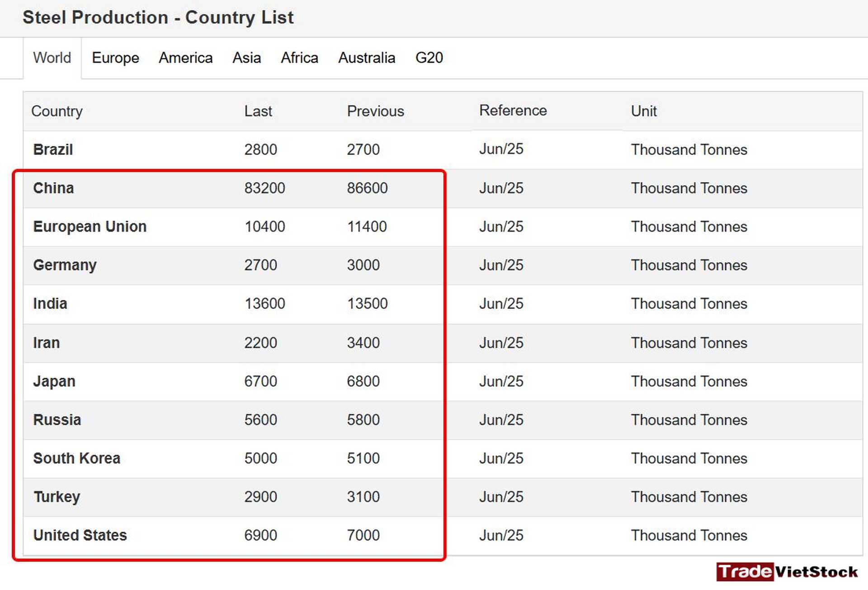
Task: Open the South Korea link
Action: click(76, 458)
